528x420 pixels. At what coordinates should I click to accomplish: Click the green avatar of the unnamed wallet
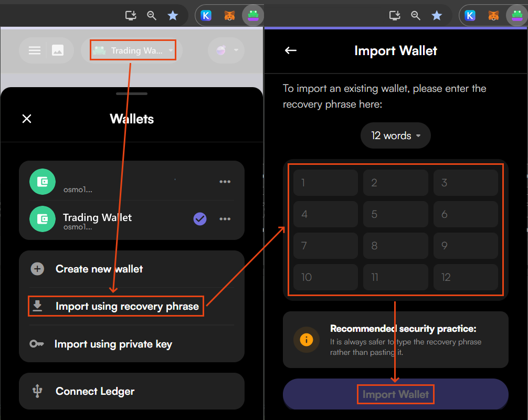(43, 182)
